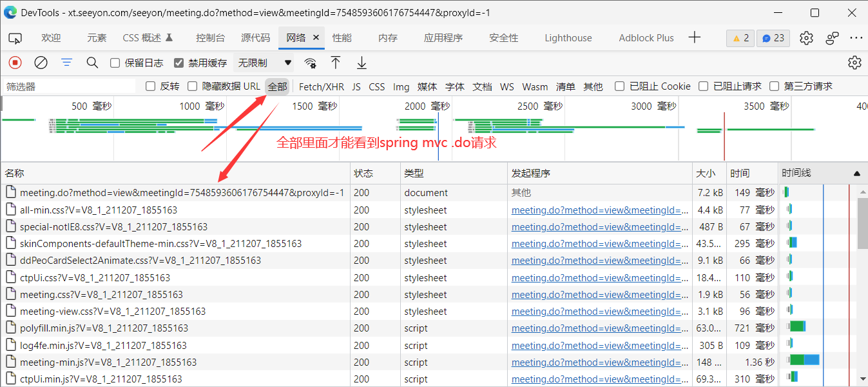Open the DevTools more options ellipsis
The image size is (868, 387).
pyautogui.click(x=856, y=38)
